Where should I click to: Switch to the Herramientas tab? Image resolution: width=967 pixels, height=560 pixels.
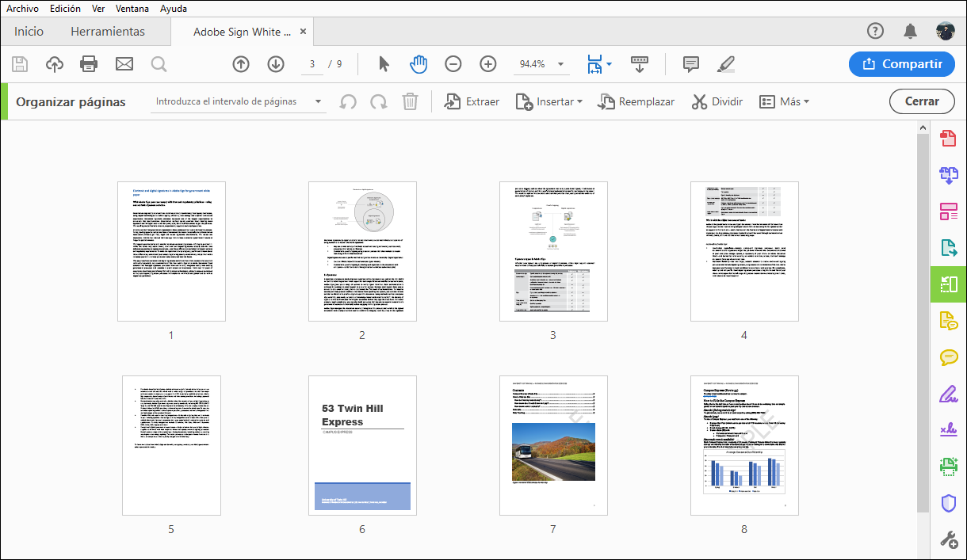point(107,32)
